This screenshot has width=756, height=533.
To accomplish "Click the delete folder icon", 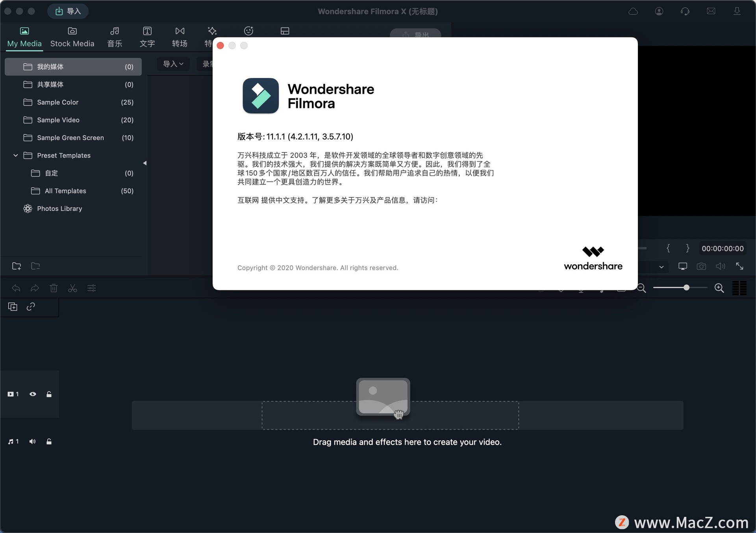I will pyautogui.click(x=35, y=266).
